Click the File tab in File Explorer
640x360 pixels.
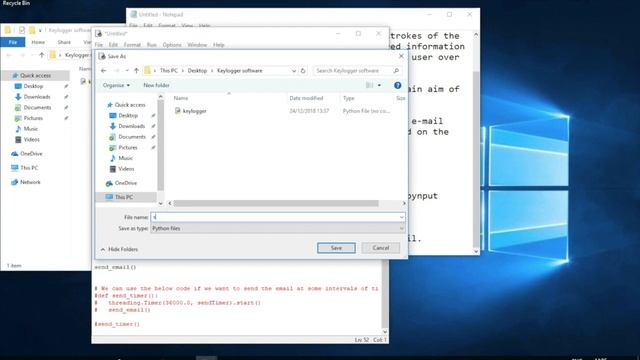pyautogui.click(x=13, y=42)
